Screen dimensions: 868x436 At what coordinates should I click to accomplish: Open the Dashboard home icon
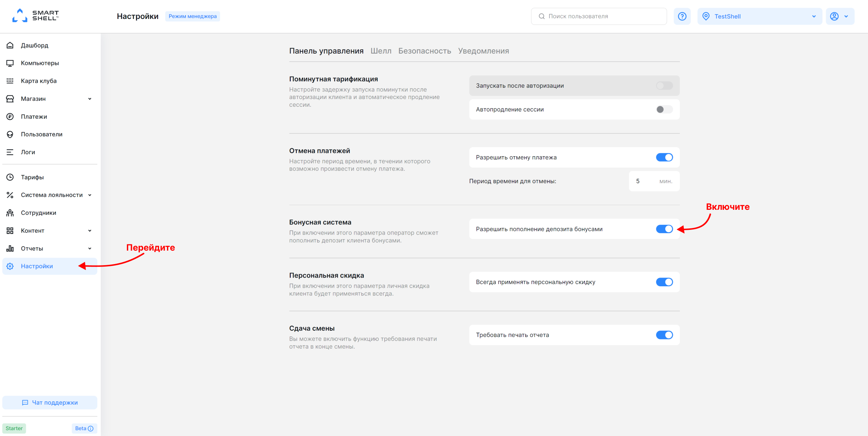10,45
